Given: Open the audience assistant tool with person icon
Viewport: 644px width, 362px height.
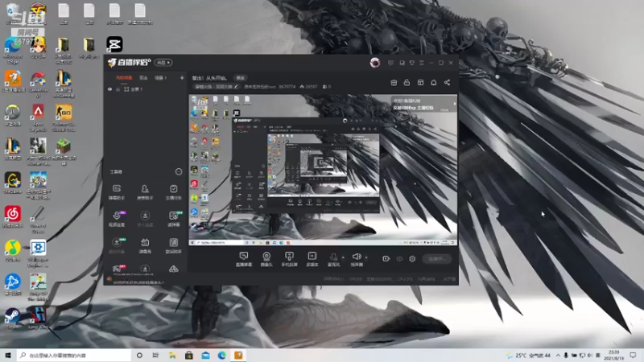Looking at the screenshot, I should click(x=145, y=192).
